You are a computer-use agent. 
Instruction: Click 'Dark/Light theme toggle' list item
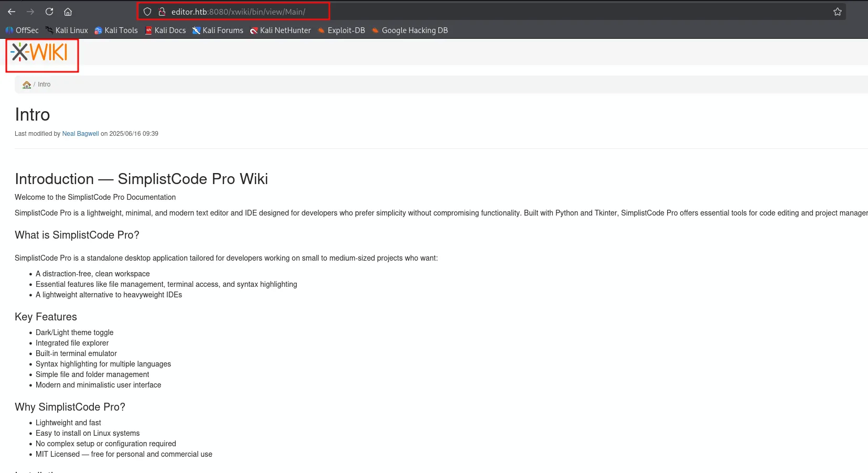74,332
